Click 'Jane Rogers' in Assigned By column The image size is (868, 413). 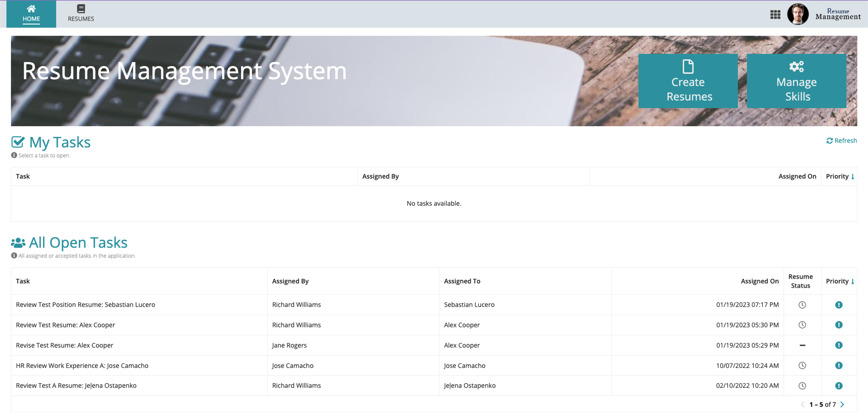click(289, 345)
